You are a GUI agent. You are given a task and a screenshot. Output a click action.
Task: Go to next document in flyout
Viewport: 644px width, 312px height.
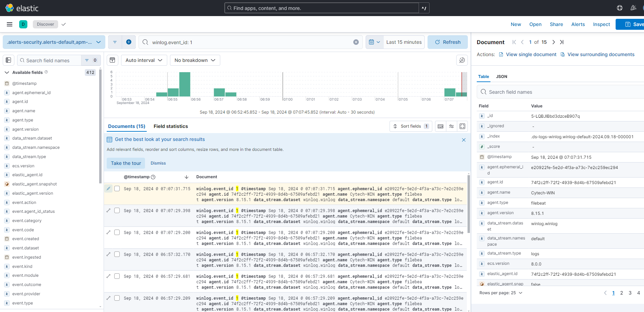coord(553,42)
